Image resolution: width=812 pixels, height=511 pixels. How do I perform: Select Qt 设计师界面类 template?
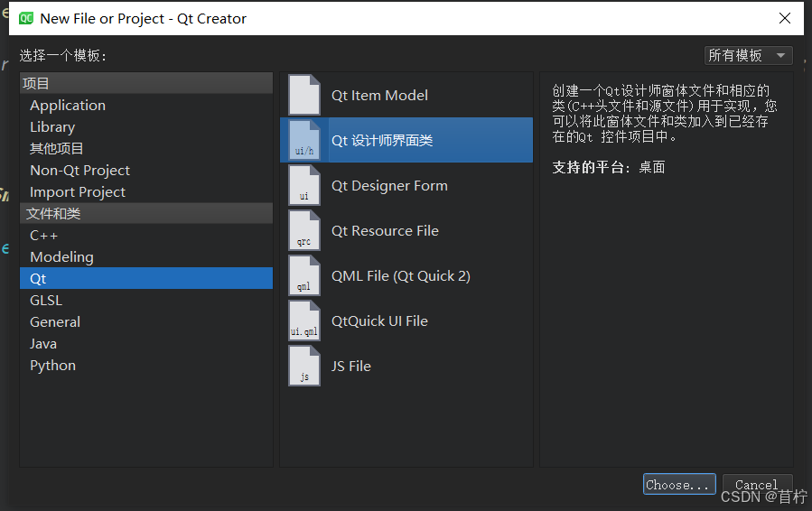point(406,140)
